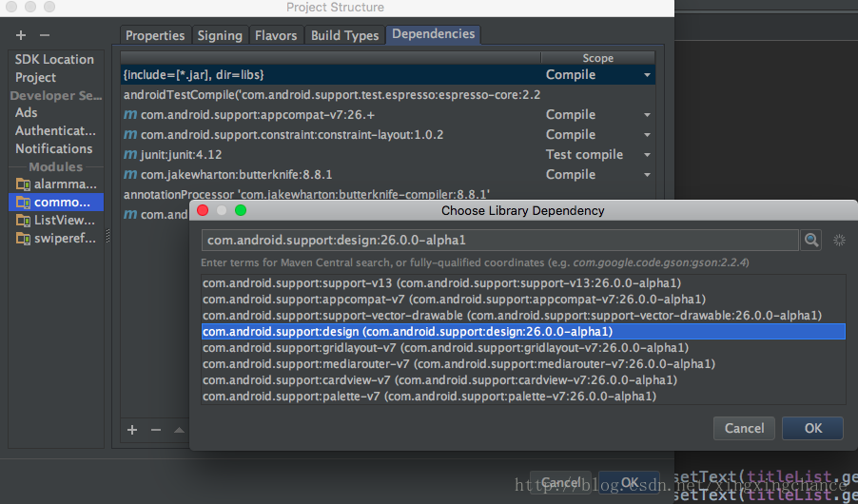Click the swiperef... module folder icon
This screenshot has width=858, height=504.
[x=23, y=239]
